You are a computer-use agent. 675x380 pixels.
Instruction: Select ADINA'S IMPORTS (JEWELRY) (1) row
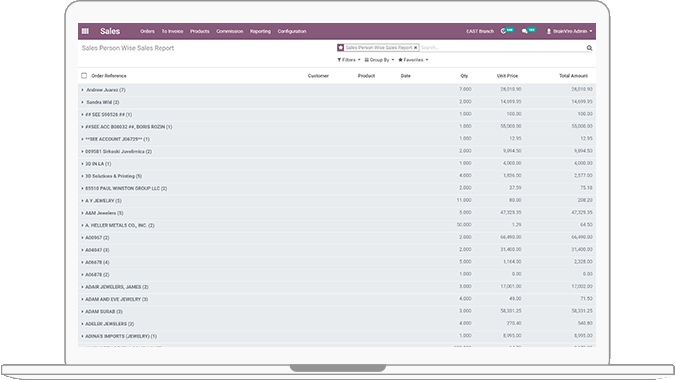coord(337,336)
